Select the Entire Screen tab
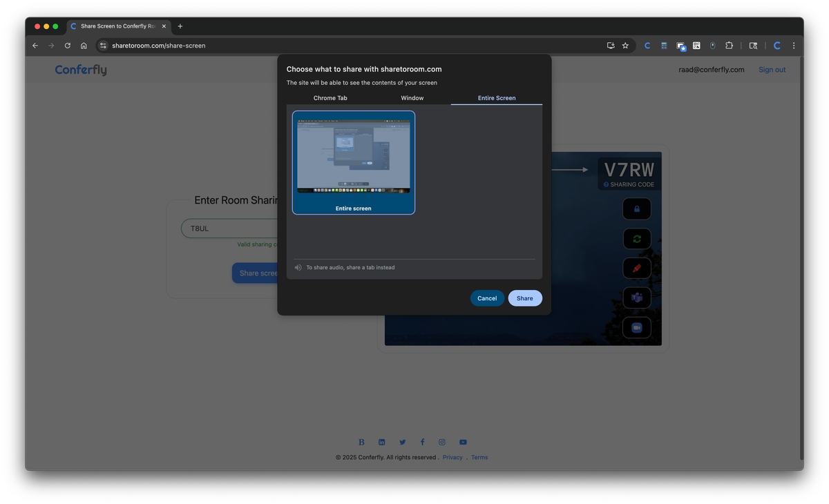 tap(497, 98)
